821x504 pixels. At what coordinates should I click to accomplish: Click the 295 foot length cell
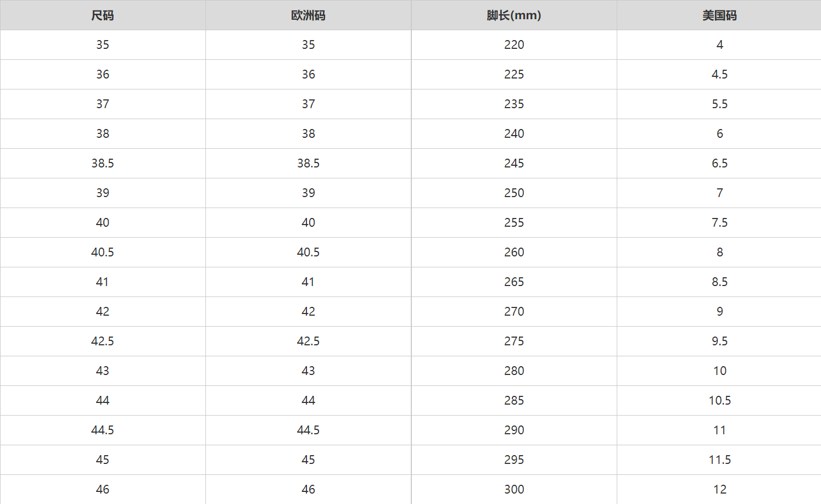(514, 460)
